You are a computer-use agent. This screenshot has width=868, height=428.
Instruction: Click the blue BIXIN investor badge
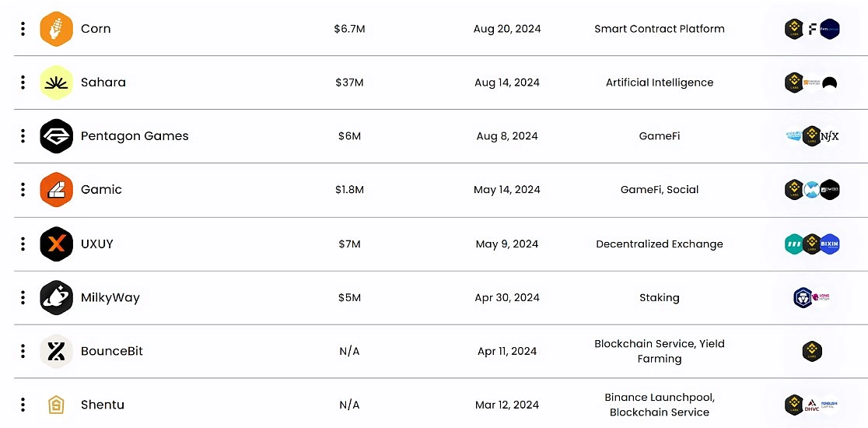tap(830, 244)
